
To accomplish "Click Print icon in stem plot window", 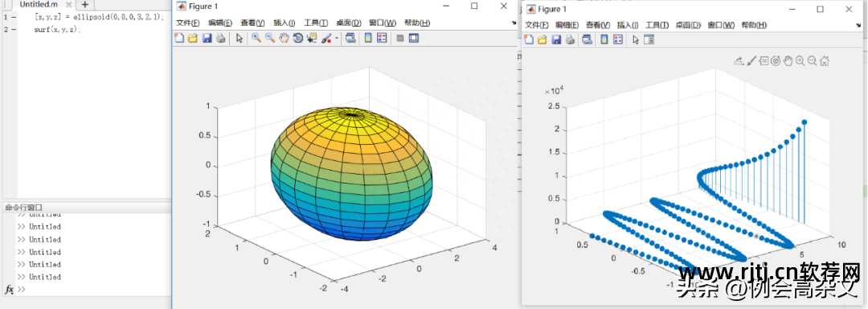I will [x=570, y=39].
